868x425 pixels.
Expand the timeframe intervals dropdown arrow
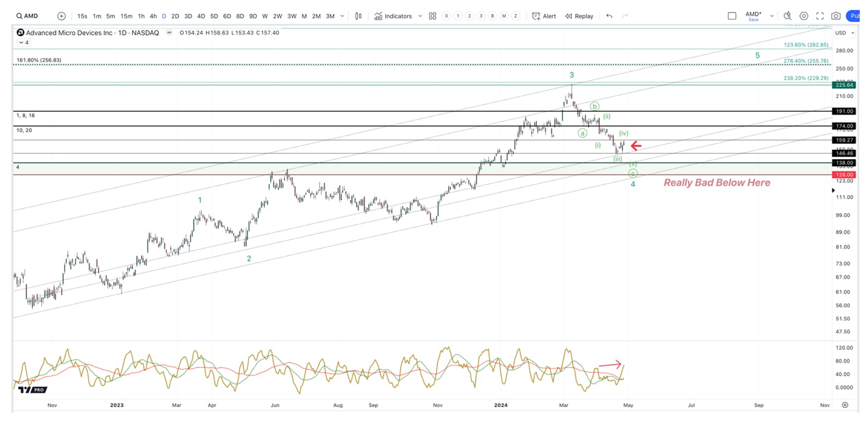tap(342, 16)
